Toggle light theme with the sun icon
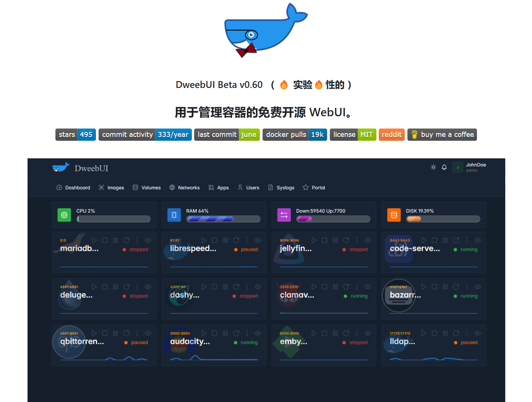The width and height of the screenshot is (532, 402). tap(433, 167)
